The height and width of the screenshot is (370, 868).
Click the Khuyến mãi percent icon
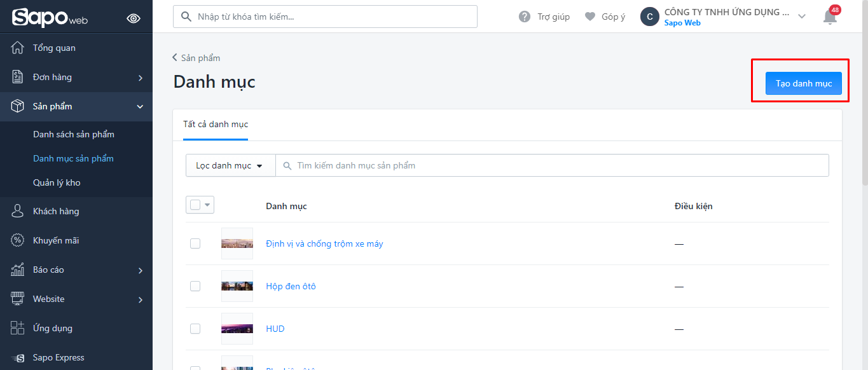[18, 240]
